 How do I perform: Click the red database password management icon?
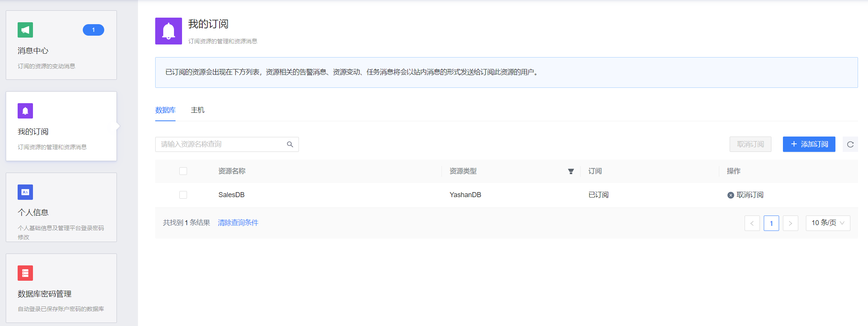pos(25,273)
